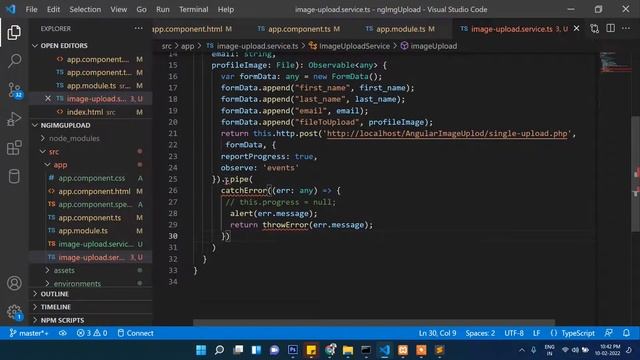Open the View menu
The height and width of the screenshot is (360, 640).
118,9
